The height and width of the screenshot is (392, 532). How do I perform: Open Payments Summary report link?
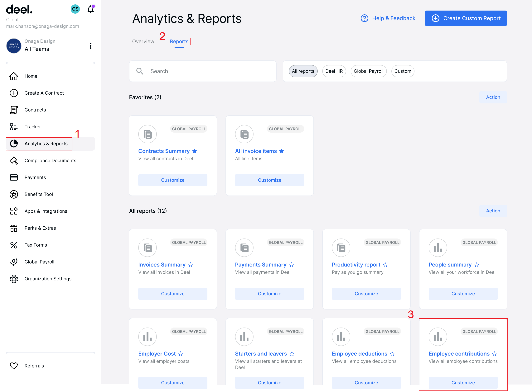261,265
